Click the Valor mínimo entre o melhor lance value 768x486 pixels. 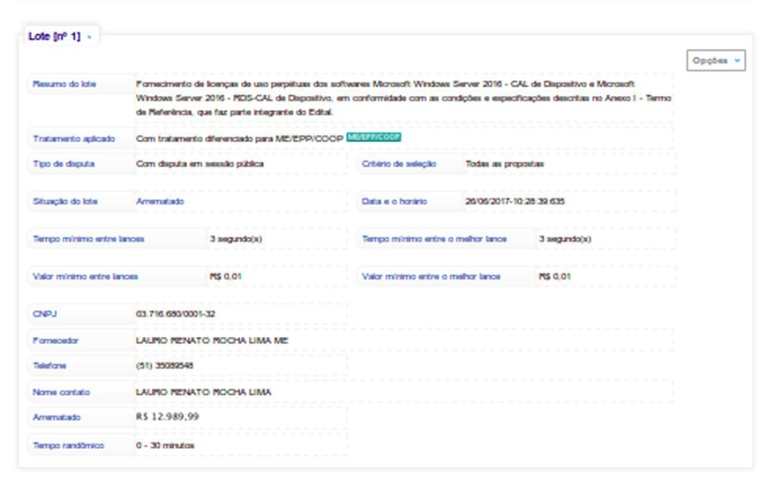pyautogui.click(x=554, y=275)
